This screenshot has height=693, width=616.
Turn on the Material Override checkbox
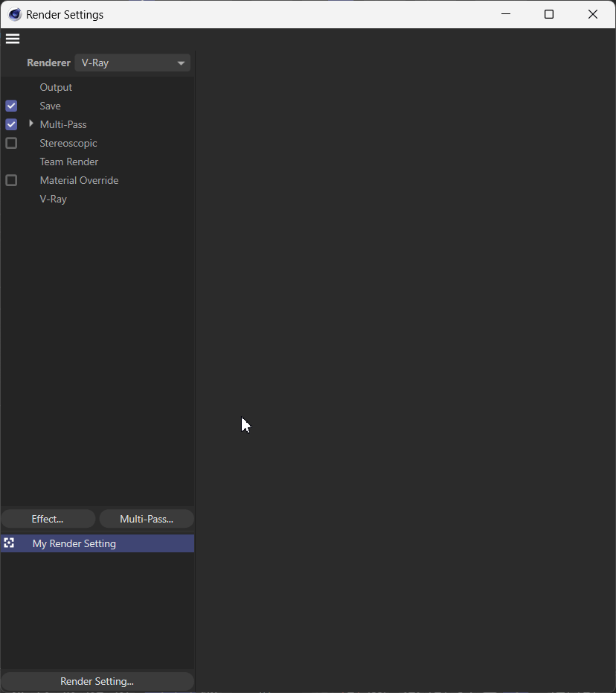click(x=11, y=180)
